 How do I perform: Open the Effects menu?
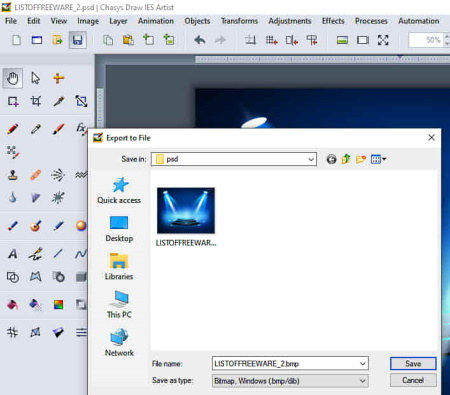[x=333, y=21]
